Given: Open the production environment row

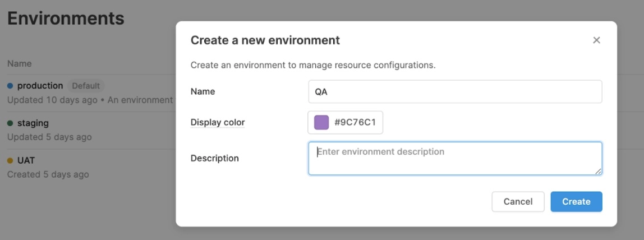Looking at the screenshot, I should [40, 86].
